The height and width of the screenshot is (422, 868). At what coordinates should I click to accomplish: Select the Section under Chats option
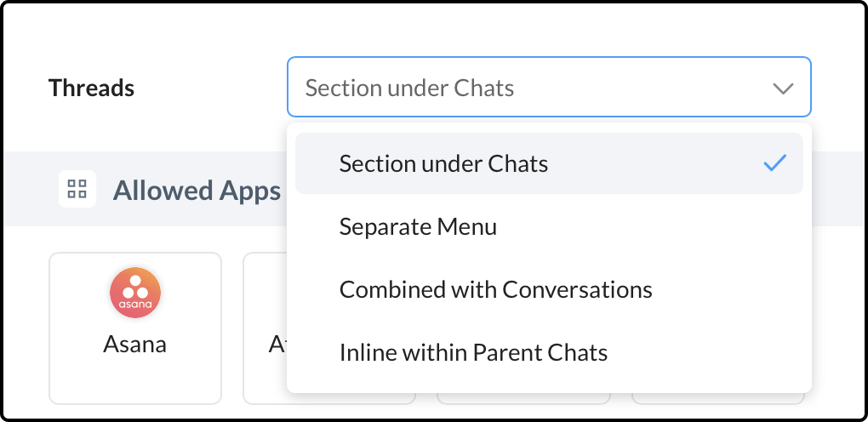pos(443,163)
